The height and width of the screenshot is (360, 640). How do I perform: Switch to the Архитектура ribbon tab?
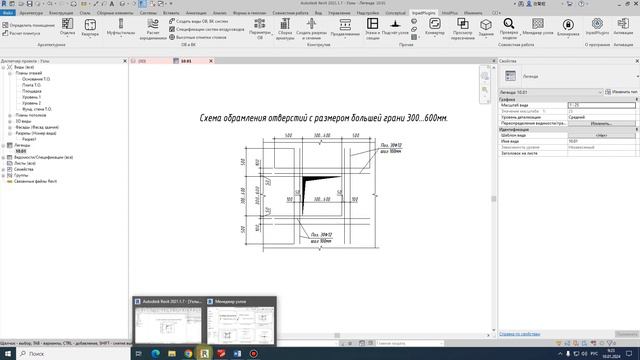(x=31, y=13)
